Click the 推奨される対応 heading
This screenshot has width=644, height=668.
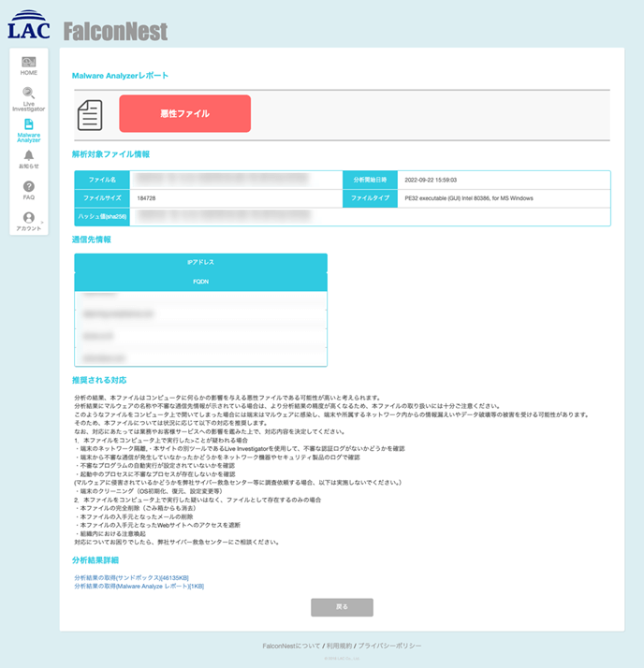tap(99, 380)
